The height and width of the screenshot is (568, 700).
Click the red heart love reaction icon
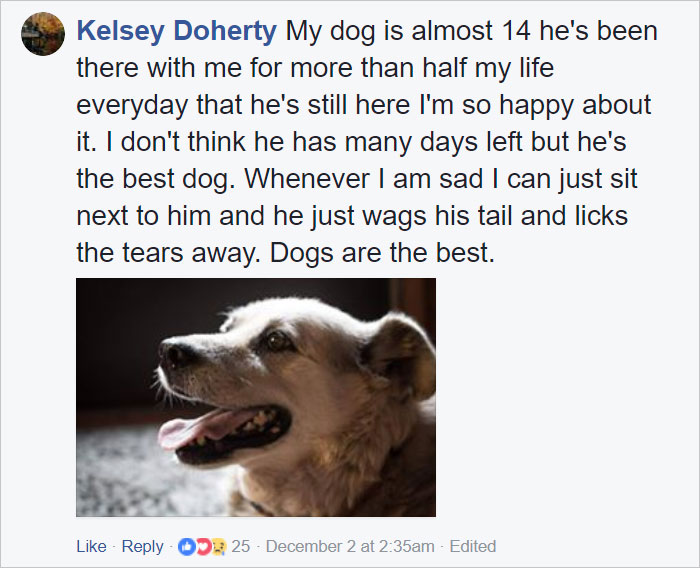tap(203, 547)
